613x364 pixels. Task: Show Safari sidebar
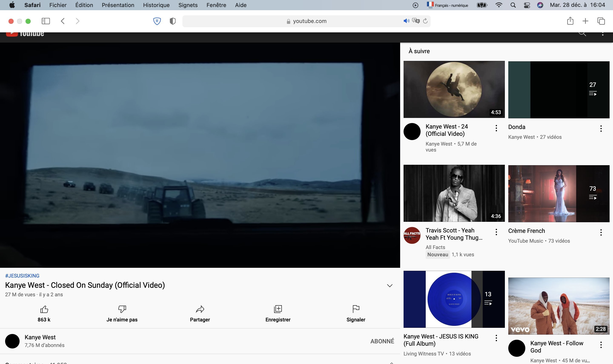[46, 21]
